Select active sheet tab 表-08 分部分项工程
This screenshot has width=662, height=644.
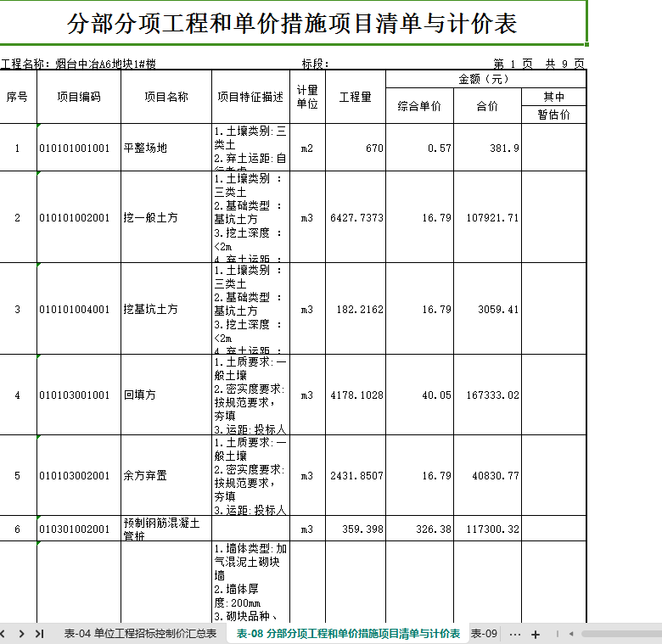point(348,634)
